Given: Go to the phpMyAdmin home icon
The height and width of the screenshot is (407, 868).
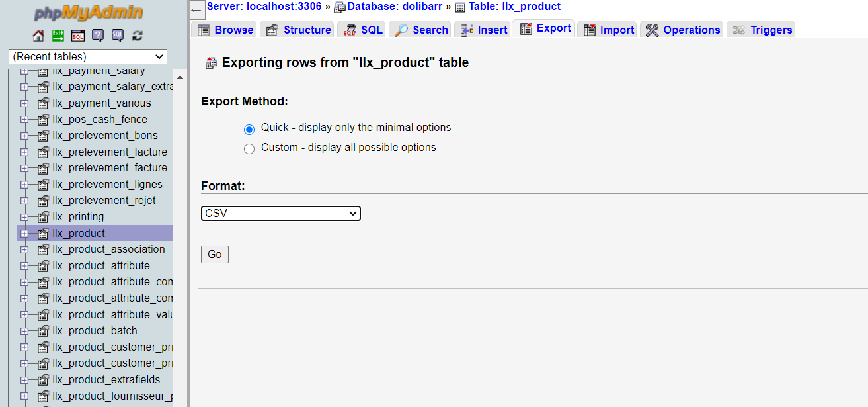Looking at the screenshot, I should tap(39, 36).
